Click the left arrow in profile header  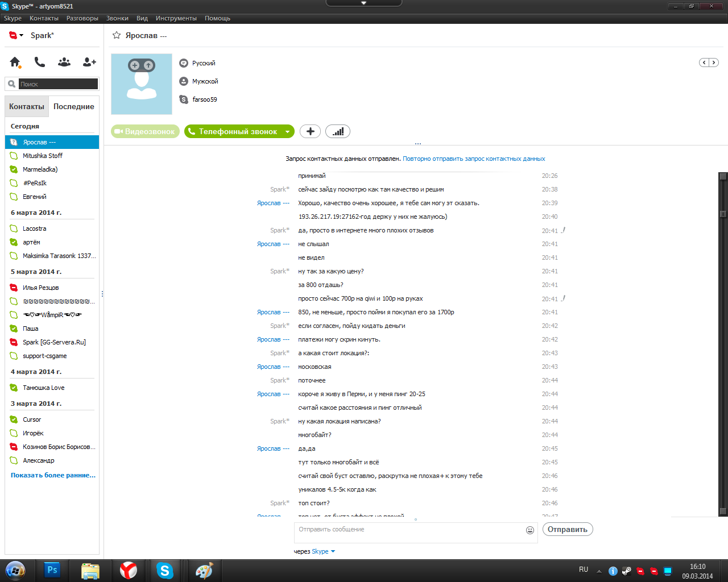704,63
